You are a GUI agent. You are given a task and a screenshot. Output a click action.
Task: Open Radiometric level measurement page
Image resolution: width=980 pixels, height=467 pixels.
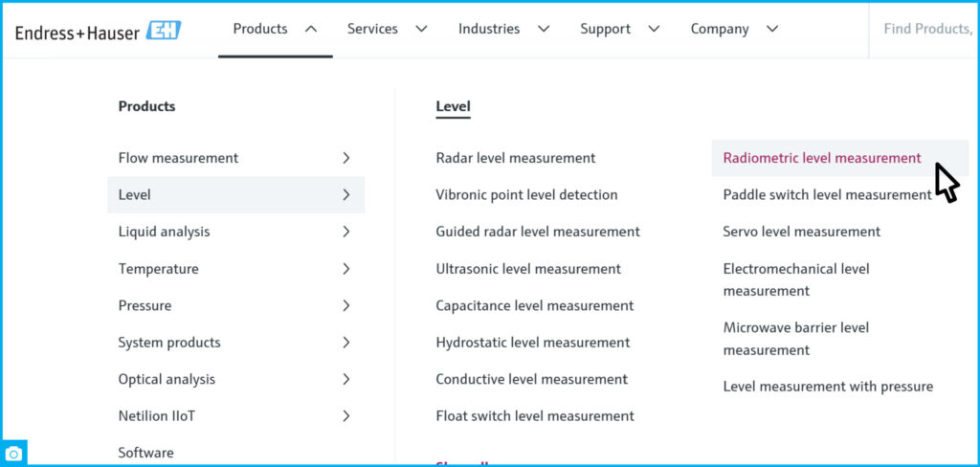point(821,158)
